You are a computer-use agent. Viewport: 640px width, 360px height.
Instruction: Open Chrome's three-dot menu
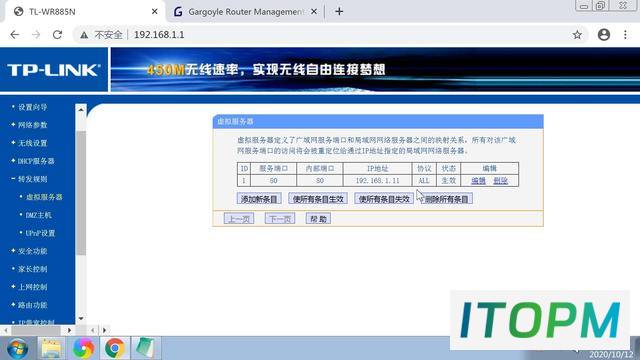pyautogui.click(x=625, y=35)
